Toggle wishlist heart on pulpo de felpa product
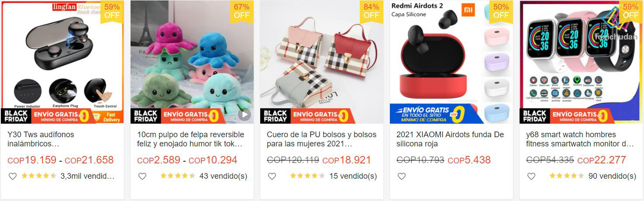Image resolution: width=644 pixels, height=201 pixels. (x=142, y=176)
